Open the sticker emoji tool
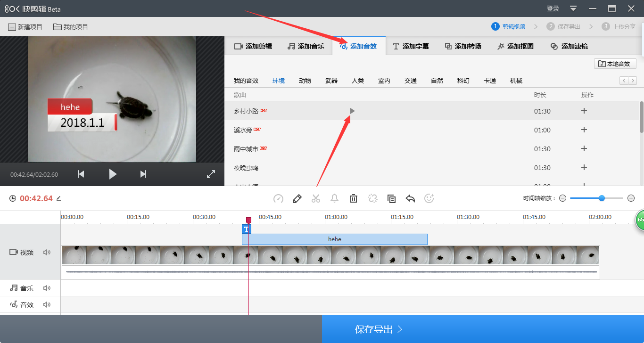Image resolution: width=644 pixels, height=343 pixels. pos(429,198)
